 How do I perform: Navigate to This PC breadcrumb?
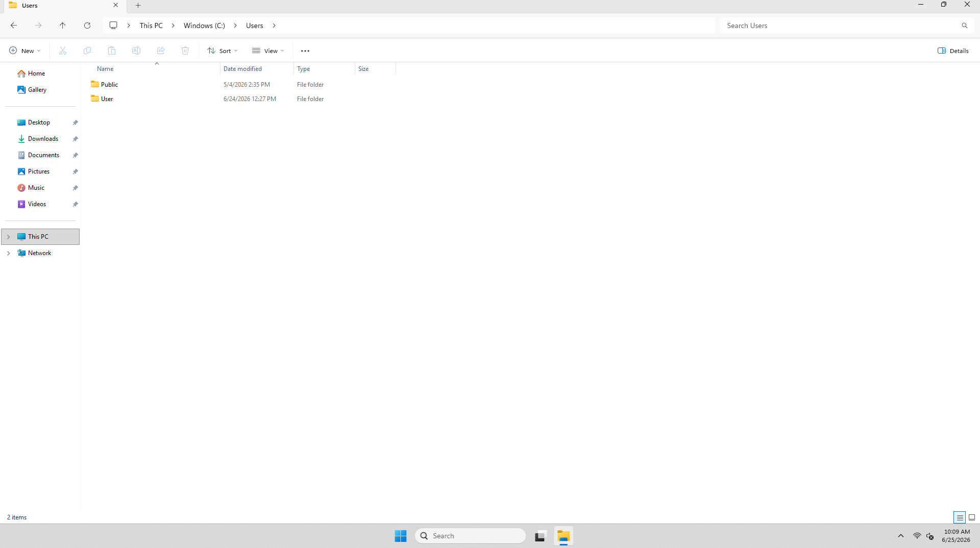click(151, 26)
